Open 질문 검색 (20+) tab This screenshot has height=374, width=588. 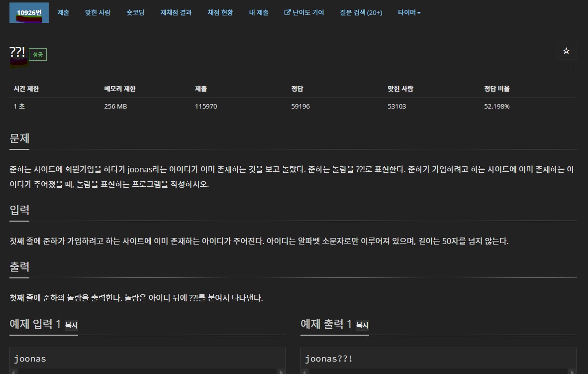click(361, 12)
